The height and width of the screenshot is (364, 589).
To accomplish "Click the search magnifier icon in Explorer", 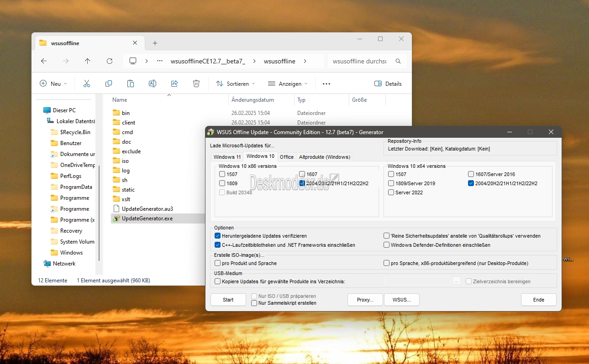I will point(398,61).
